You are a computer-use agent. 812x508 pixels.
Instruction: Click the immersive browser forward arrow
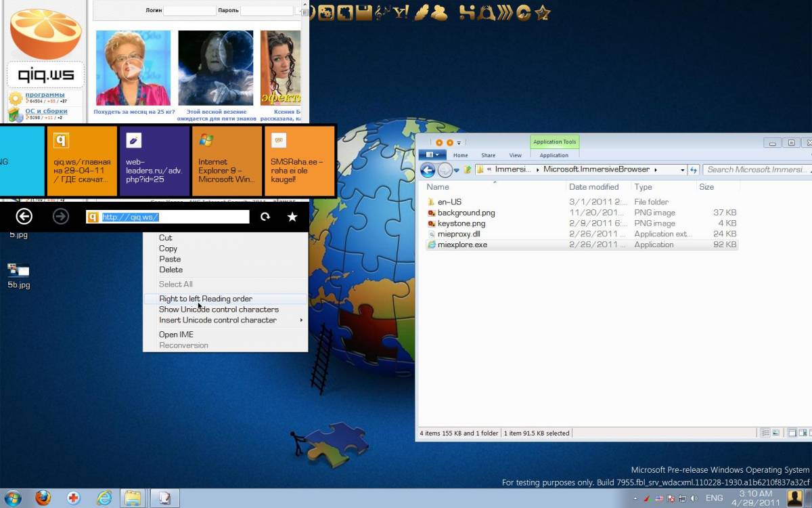[61, 216]
